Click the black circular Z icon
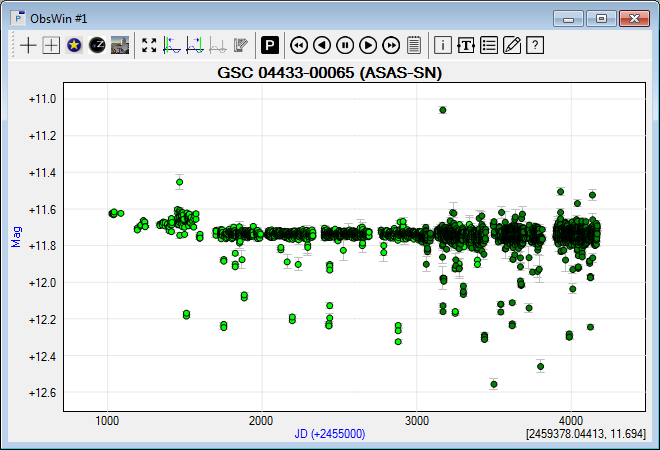The height and width of the screenshot is (450, 660). click(97, 45)
